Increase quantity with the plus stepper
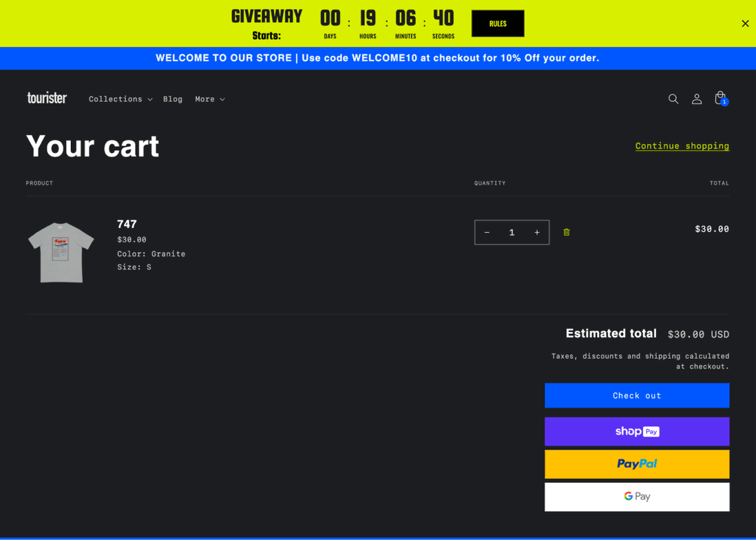The image size is (756, 540). coord(536,232)
